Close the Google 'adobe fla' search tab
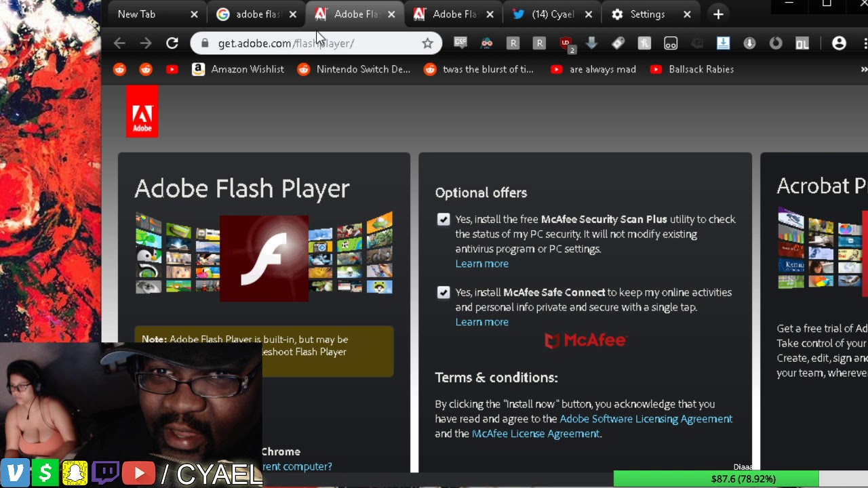Screen dimensions: 868x488 tap(292, 14)
